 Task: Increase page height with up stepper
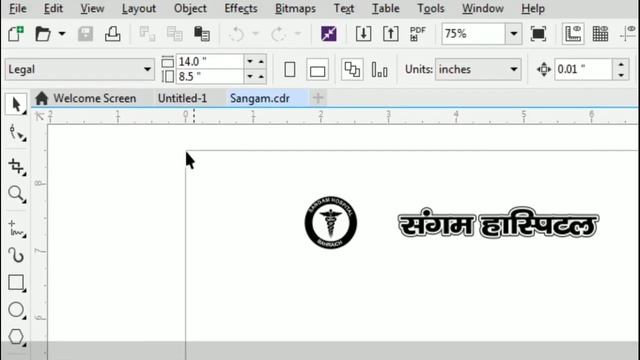click(261, 76)
